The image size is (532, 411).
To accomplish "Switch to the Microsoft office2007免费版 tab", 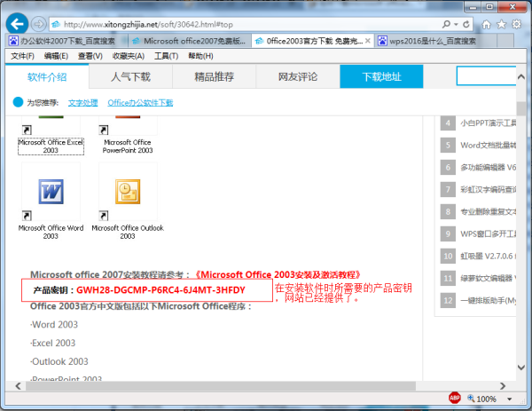I will tap(190, 41).
